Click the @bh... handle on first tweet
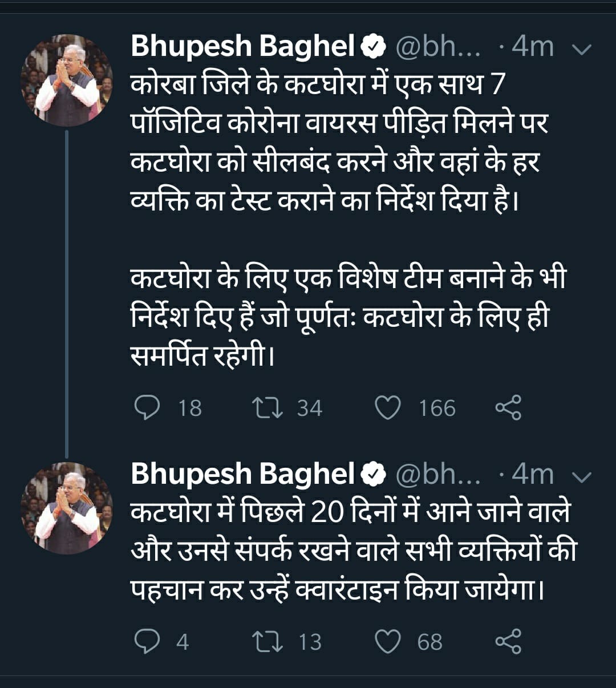 (x=438, y=47)
